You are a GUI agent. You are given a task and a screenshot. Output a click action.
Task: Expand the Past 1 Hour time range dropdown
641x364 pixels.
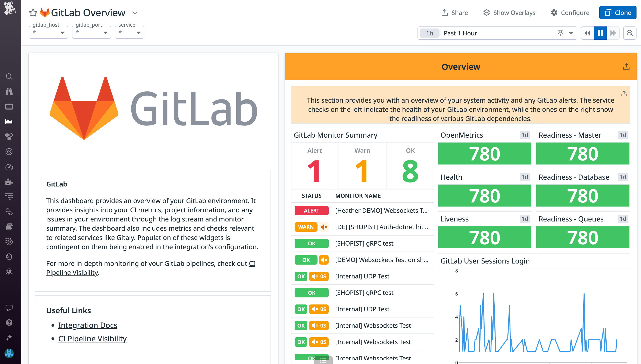tap(571, 33)
